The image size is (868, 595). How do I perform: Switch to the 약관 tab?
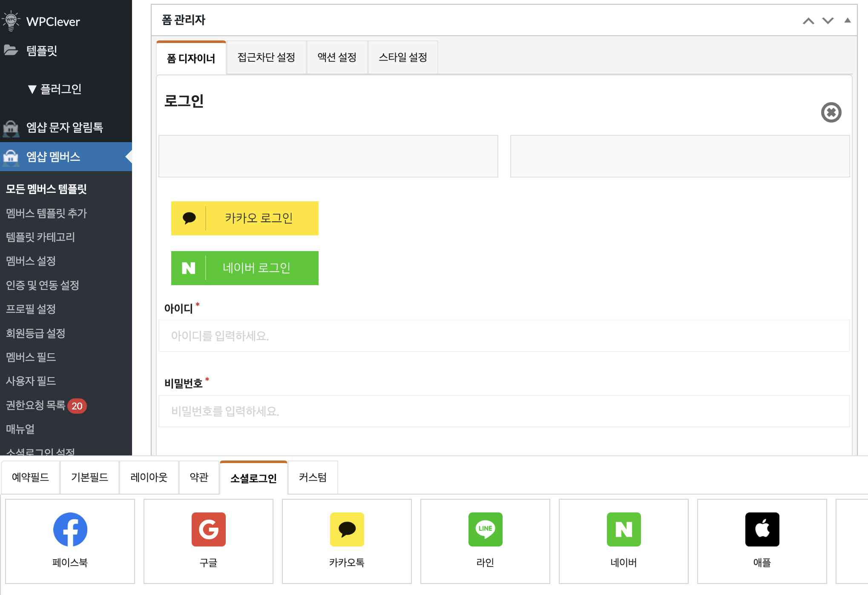pos(199,478)
